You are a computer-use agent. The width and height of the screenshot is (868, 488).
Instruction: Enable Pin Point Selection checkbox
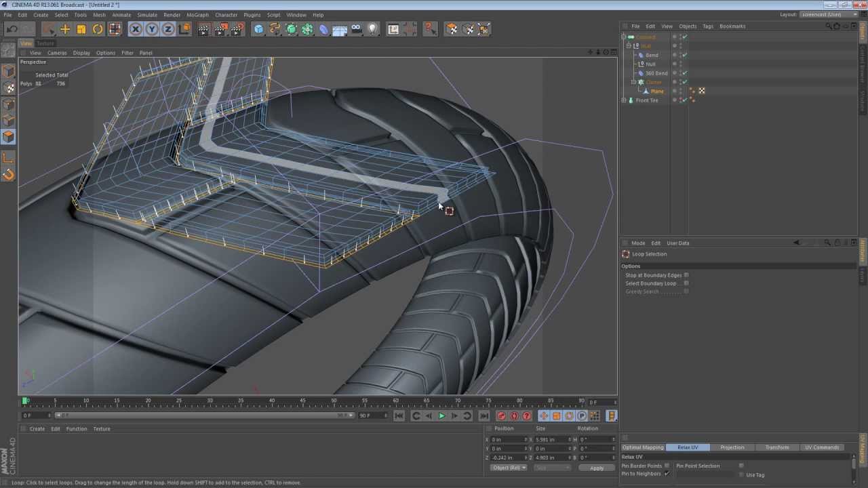click(x=741, y=466)
